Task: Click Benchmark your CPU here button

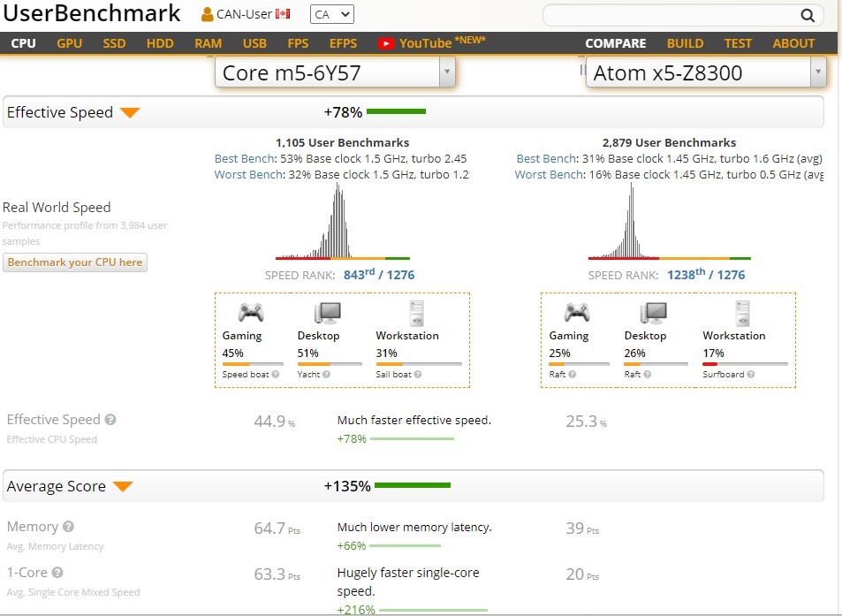Action: click(75, 262)
